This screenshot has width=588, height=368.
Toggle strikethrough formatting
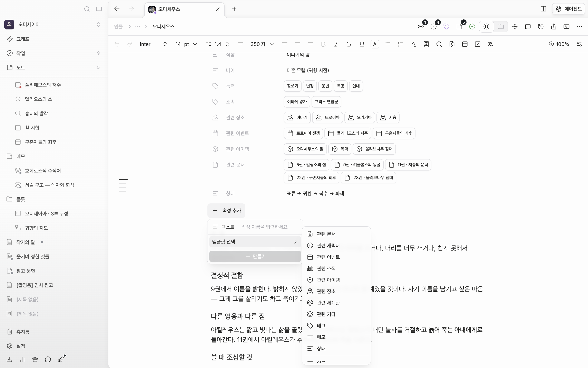pyautogui.click(x=349, y=44)
